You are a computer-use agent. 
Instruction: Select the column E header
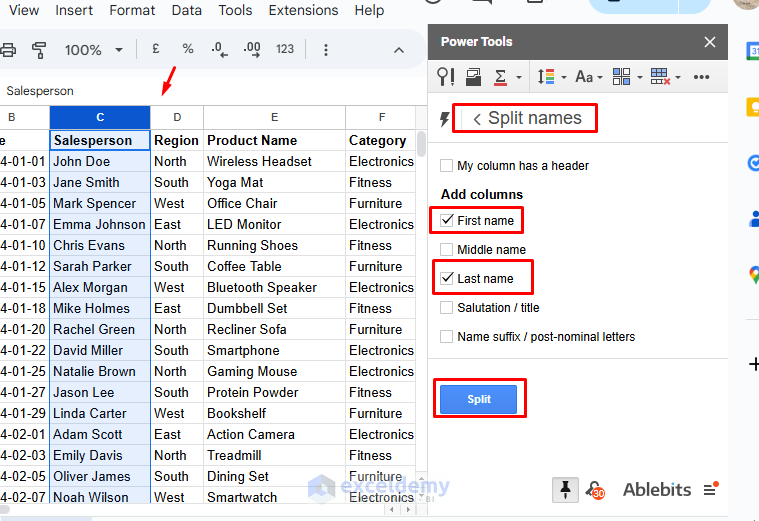click(274, 117)
